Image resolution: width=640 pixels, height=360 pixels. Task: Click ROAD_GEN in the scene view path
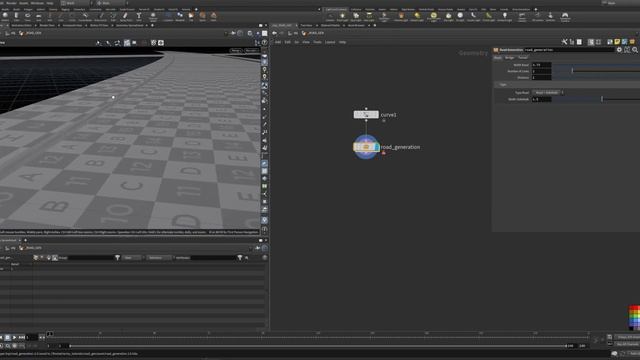34,33
